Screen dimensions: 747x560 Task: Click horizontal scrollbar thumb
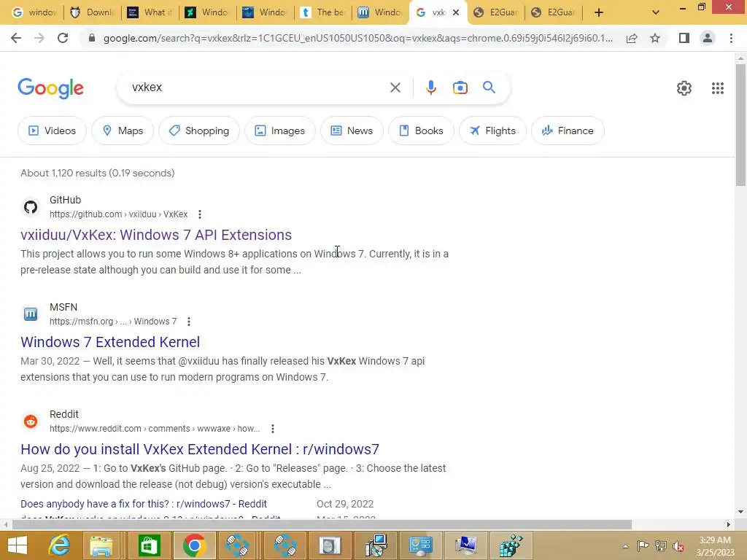coord(322,524)
